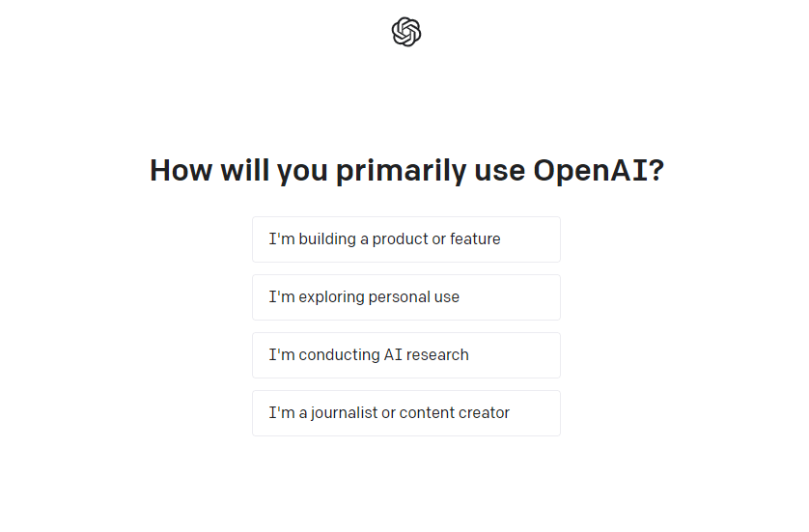Choose the product or feature building option
809x532 pixels.
[x=405, y=239]
